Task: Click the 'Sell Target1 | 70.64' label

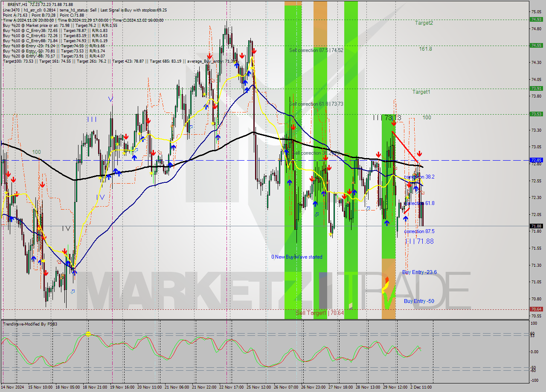Action: pos(319,313)
